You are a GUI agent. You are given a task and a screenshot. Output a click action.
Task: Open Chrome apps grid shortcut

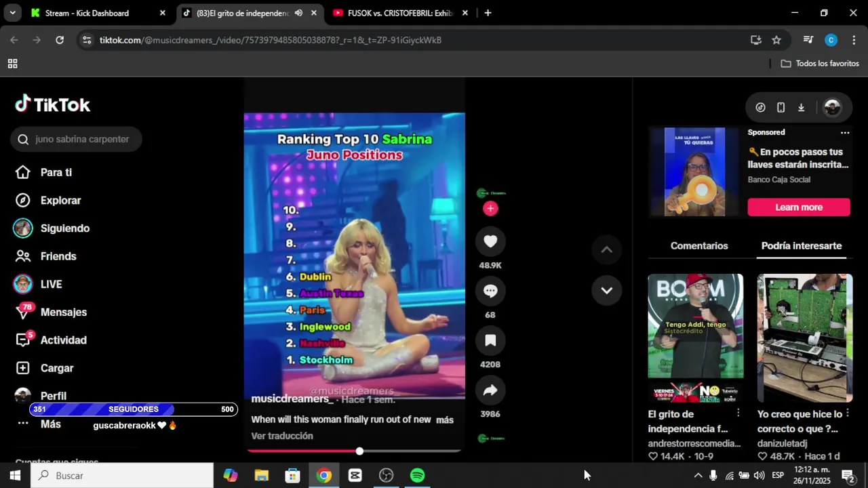(x=12, y=64)
